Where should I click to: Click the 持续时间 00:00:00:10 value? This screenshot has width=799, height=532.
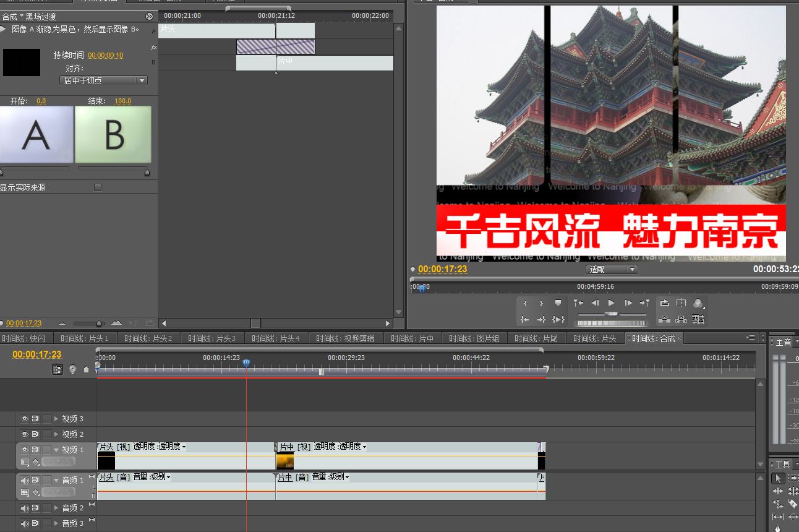[x=105, y=56]
